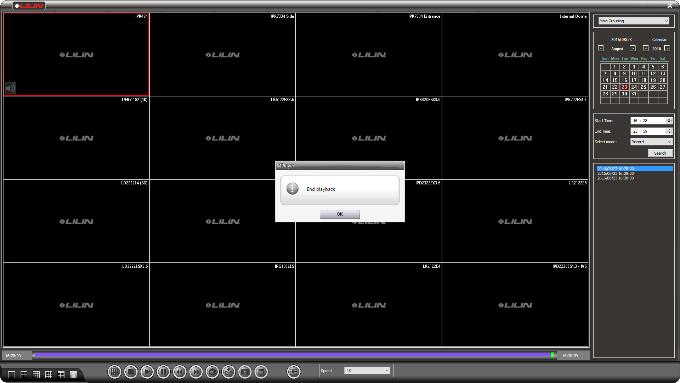Viewport: 680px width, 383px height.
Task: Advance to the next year in calendar
Action: [667, 48]
